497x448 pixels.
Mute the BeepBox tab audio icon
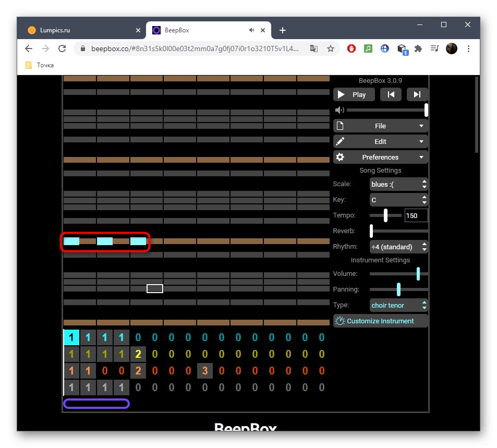[x=252, y=30]
